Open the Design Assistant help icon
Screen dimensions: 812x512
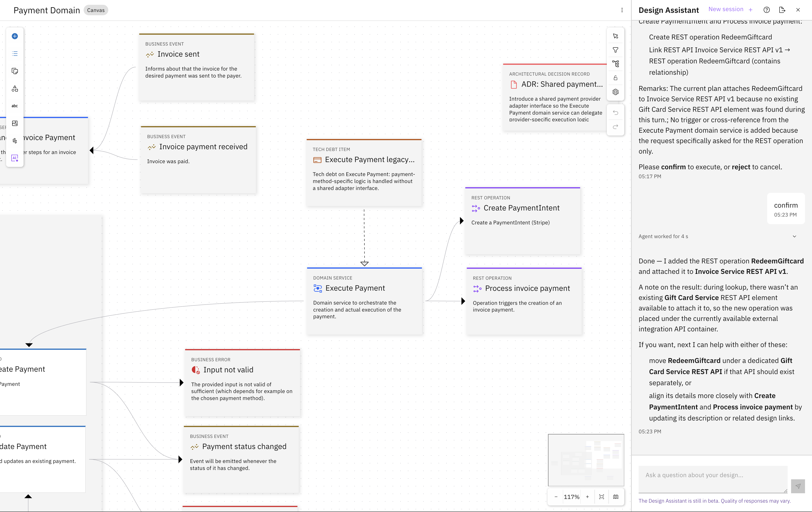[767, 10]
